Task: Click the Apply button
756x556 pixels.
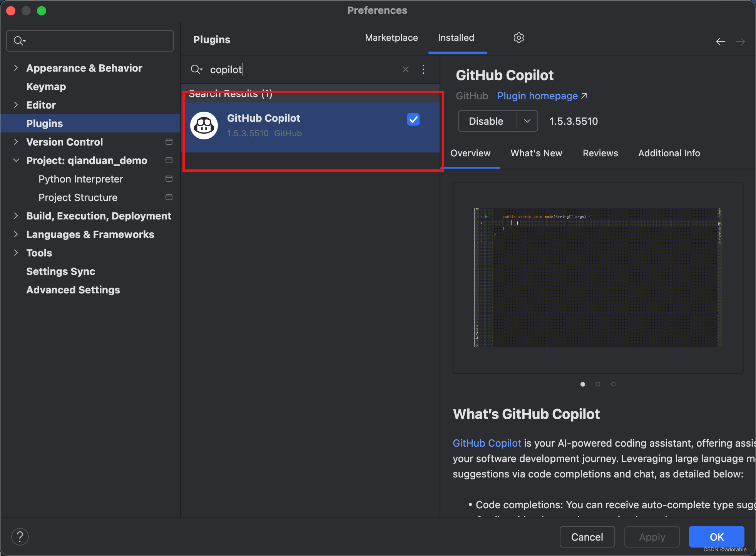Action: coord(651,537)
